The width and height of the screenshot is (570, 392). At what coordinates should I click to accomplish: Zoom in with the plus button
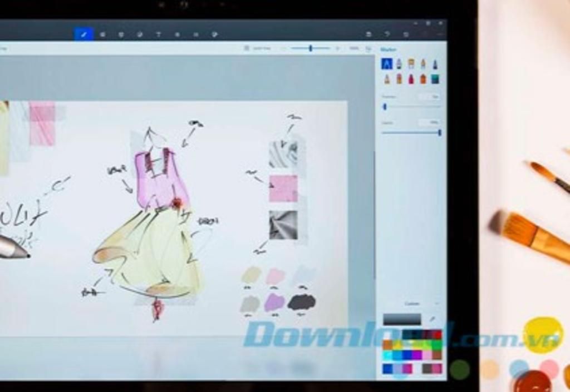point(337,48)
